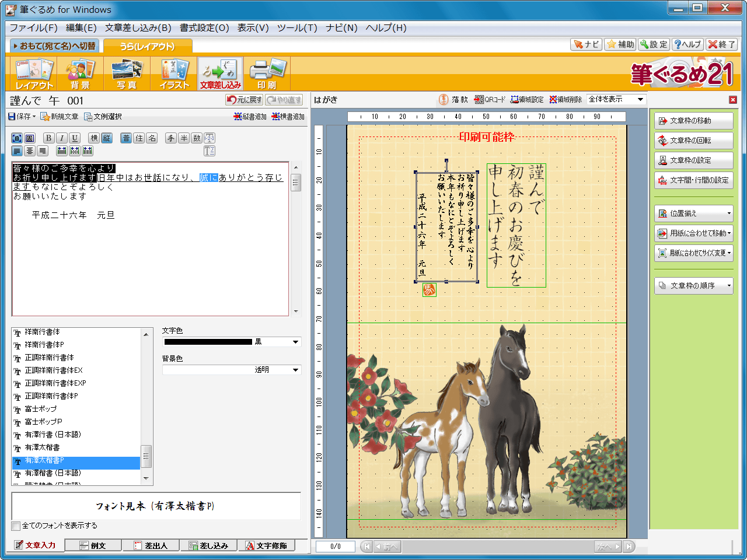Expand 用紙に合わせて移動 dropdown
Screen dimensions: 747x560
693,233
